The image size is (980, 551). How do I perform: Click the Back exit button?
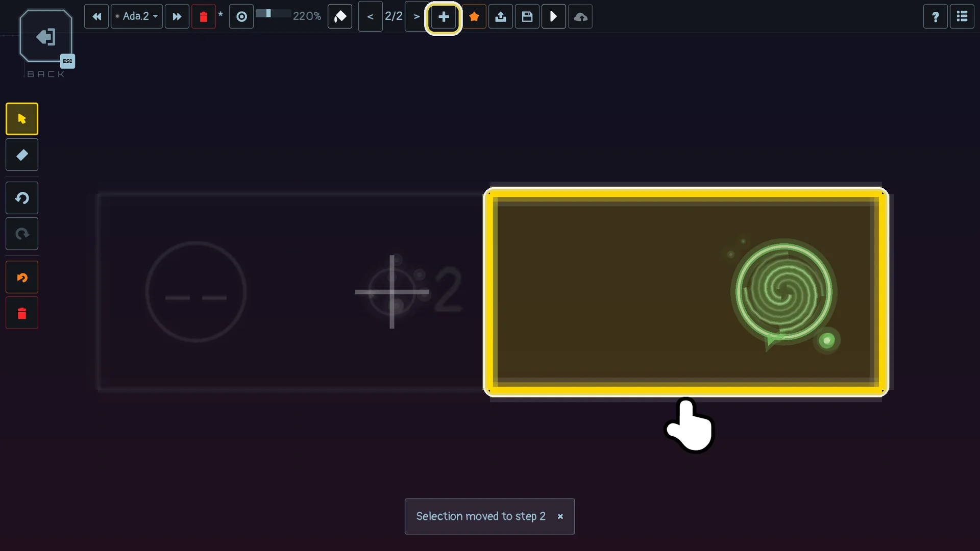click(45, 37)
